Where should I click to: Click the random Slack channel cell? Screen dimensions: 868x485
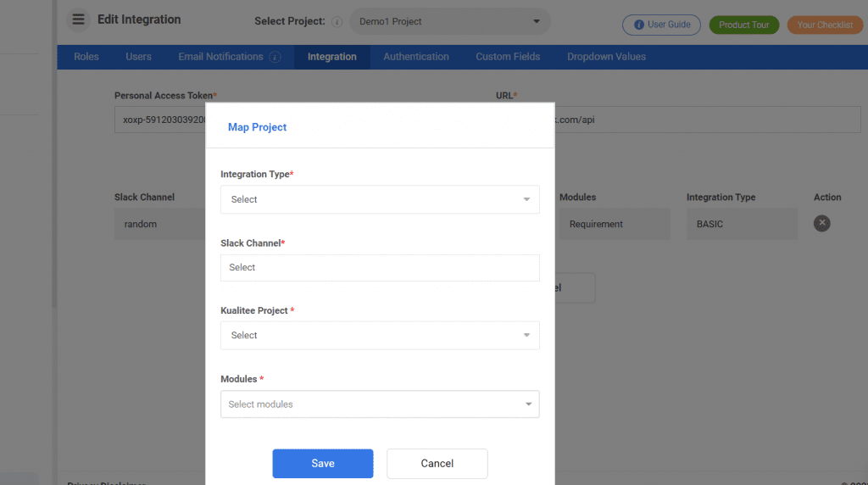point(160,224)
